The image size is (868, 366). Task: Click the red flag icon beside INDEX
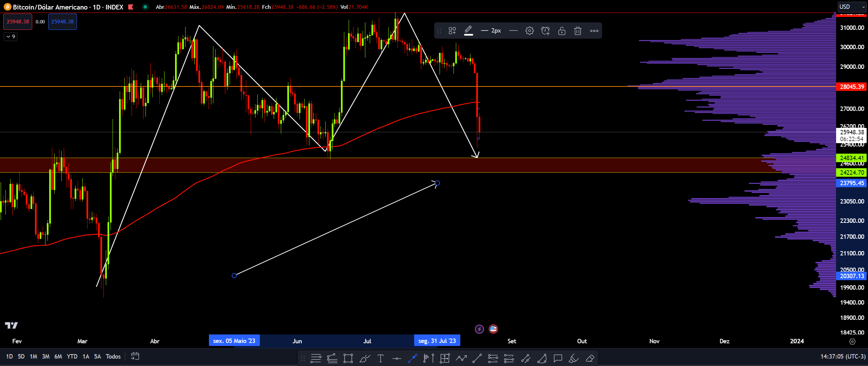tap(131, 7)
